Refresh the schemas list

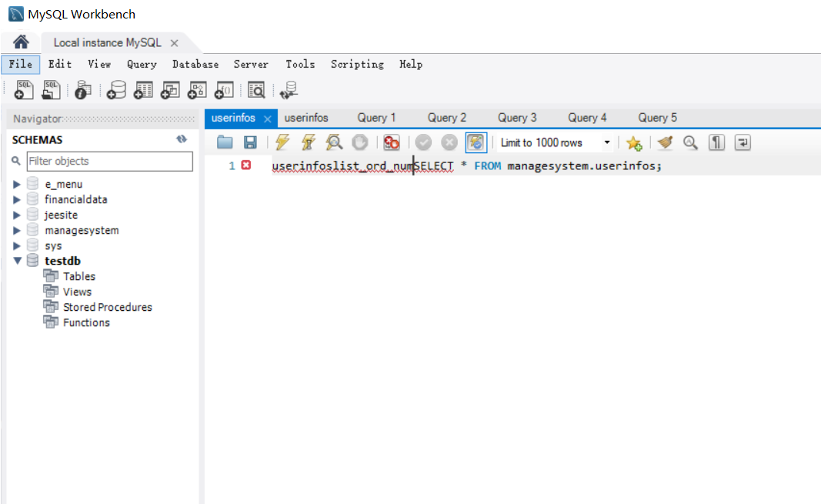(x=181, y=139)
